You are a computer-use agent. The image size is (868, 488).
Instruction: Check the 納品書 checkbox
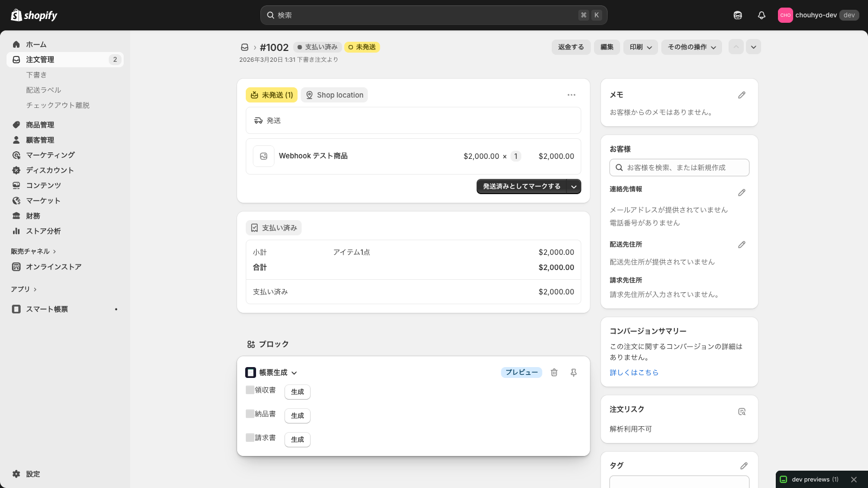(250, 414)
